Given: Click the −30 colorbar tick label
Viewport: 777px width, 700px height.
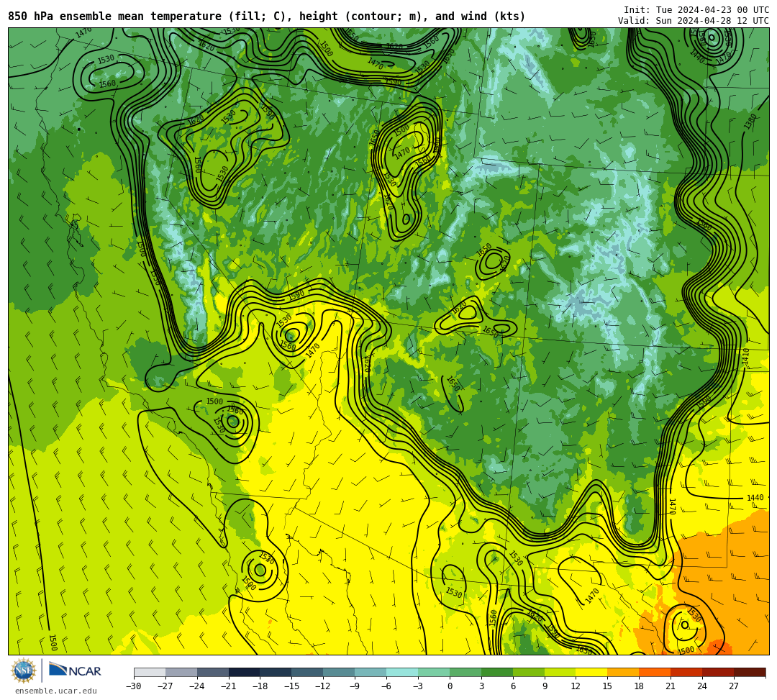Looking at the screenshot, I should click(134, 686).
